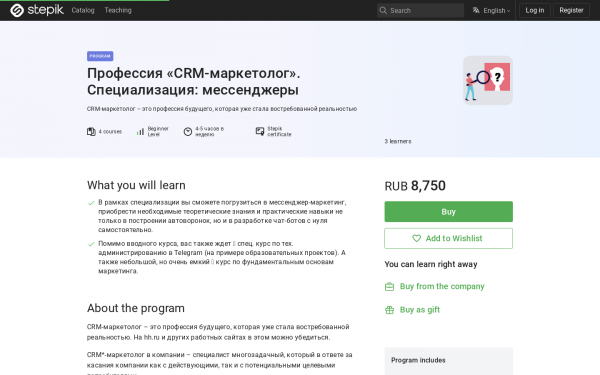Screen dimensions: 600x375
Task: Click the 'About the program' heading
Action: [x=136, y=308]
